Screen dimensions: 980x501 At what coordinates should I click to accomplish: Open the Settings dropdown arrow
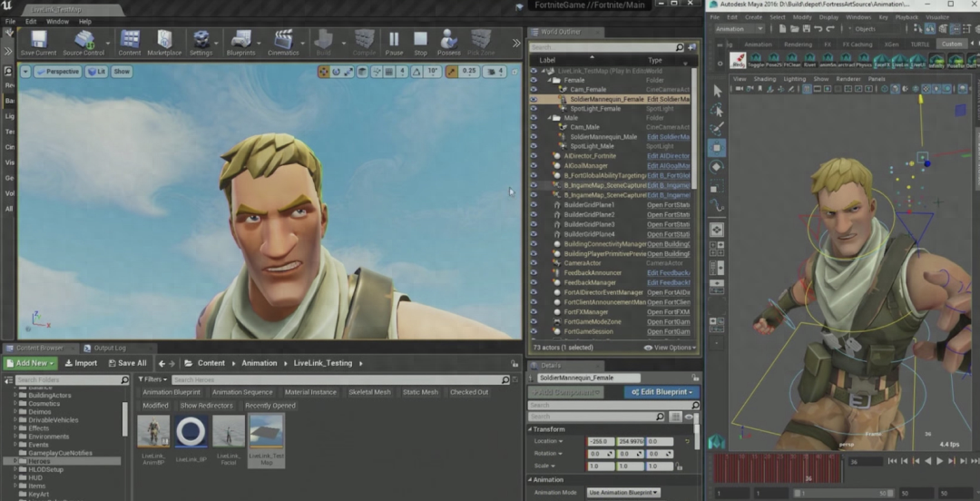(217, 44)
